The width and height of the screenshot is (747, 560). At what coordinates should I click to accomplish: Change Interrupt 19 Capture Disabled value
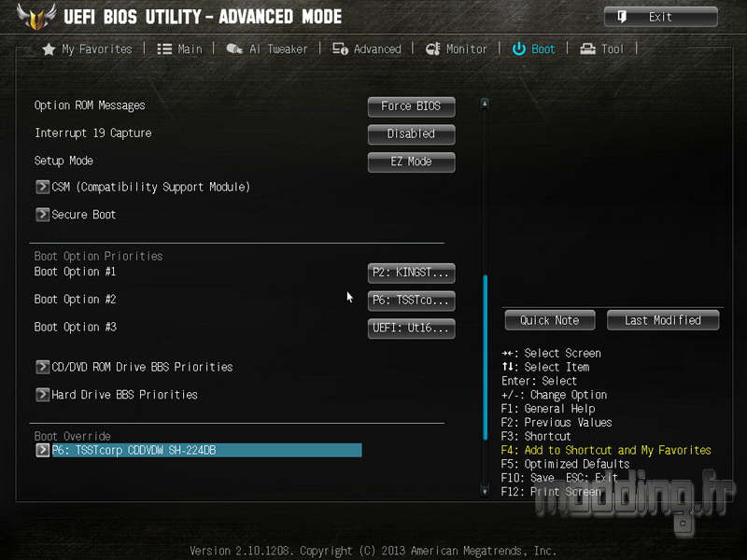point(411,134)
